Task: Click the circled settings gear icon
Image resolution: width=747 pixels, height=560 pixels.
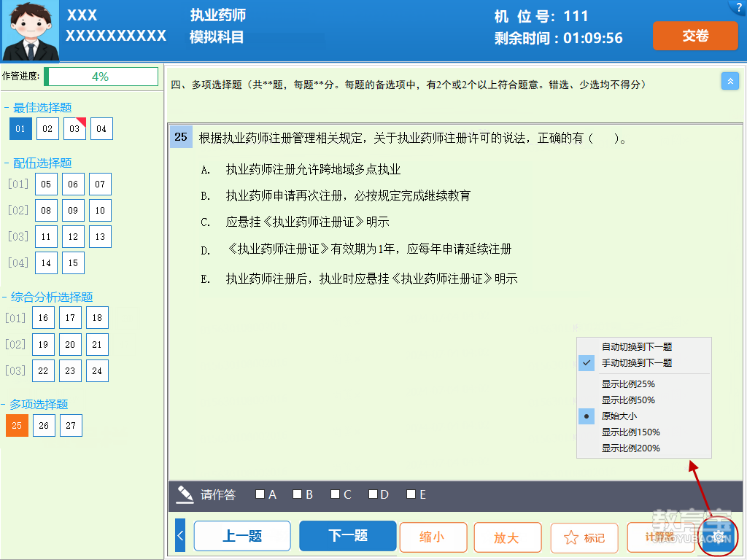Action: [717, 536]
